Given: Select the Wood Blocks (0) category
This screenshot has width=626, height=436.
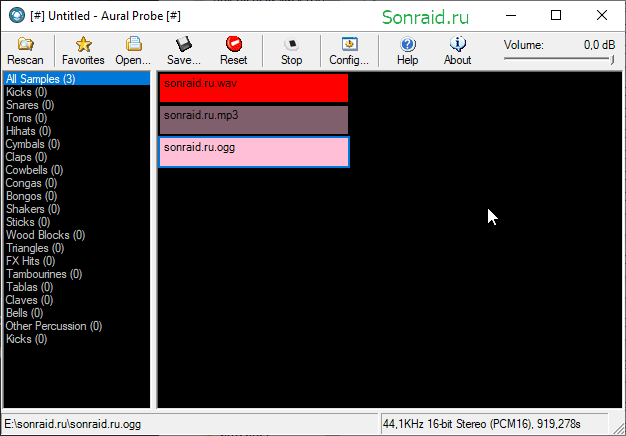Looking at the screenshot, I should click(77, 235).
